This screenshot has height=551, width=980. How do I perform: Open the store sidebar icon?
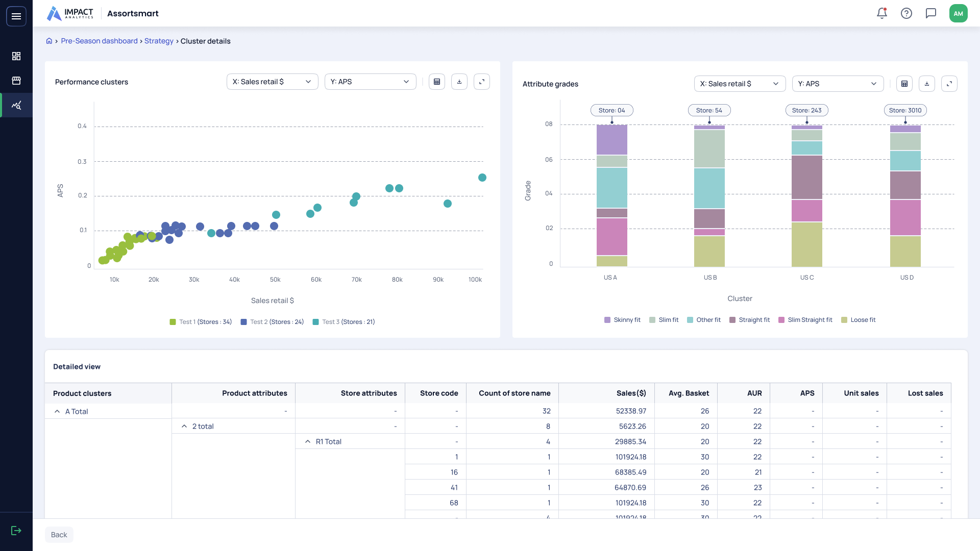16,81
